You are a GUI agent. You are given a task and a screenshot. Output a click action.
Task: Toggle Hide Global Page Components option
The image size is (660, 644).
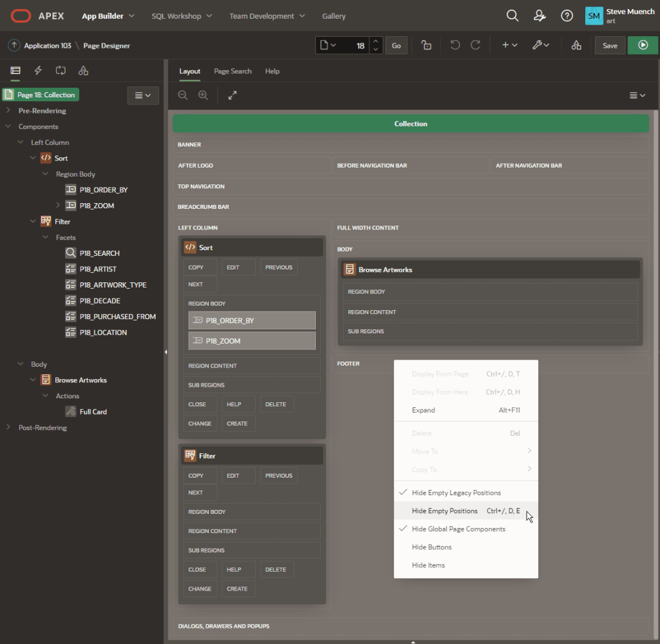tap(458, 529)
